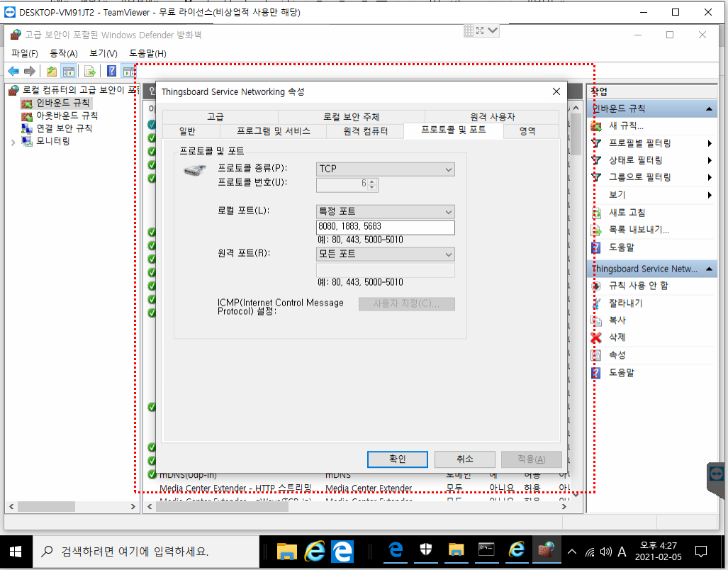Select 연결 보안 규칙 in the tree
728x570 pixels.
64,128
